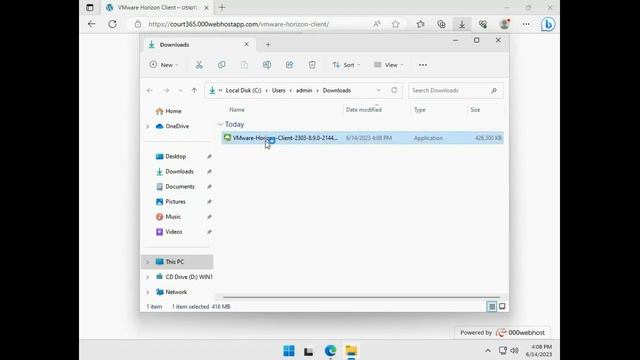640x360 pixels.
Task: Go up one folder level in Explorer
Action: [x=194, y=91]
